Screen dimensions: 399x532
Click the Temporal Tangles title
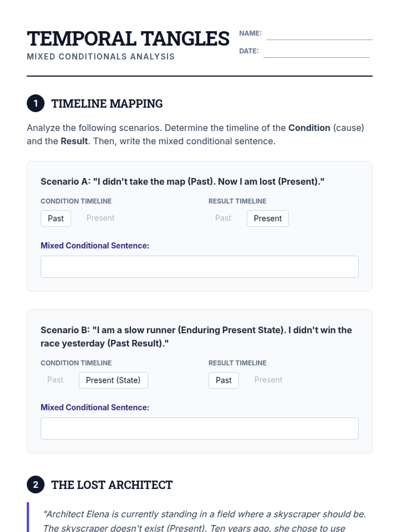click(x=128, y=39)
